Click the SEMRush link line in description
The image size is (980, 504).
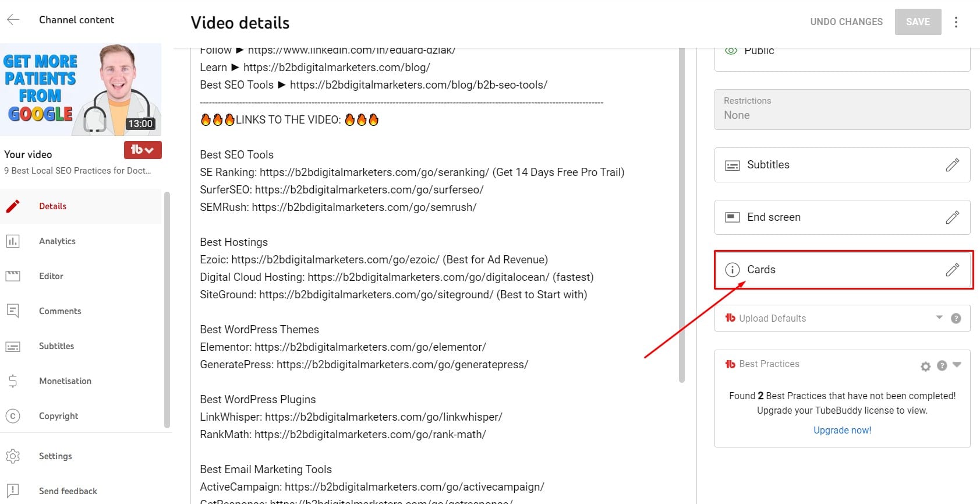pos(338,207)
